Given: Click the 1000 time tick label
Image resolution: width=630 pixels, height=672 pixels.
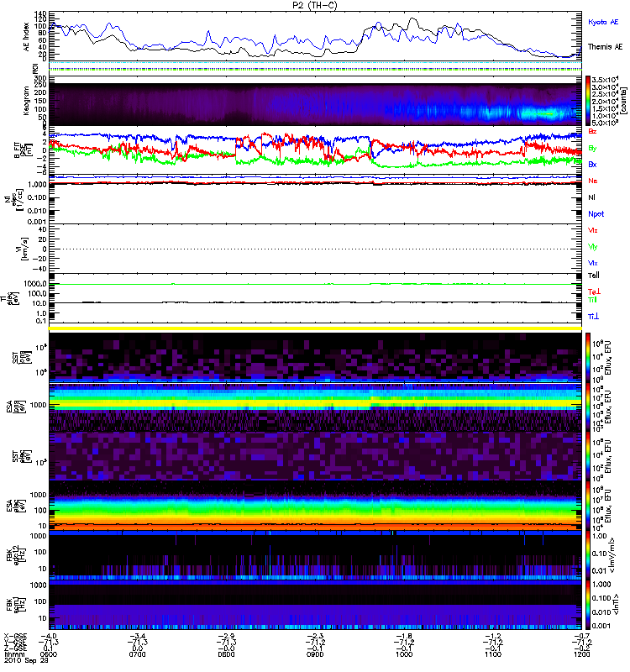Looking at the screenshot, I should coord(404,654).
